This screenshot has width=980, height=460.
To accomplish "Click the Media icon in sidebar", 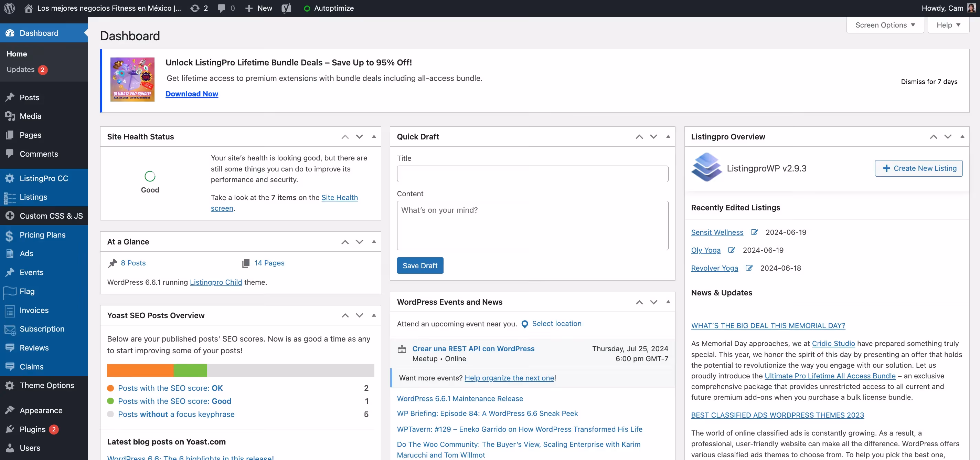I will [x=10, y=116].
